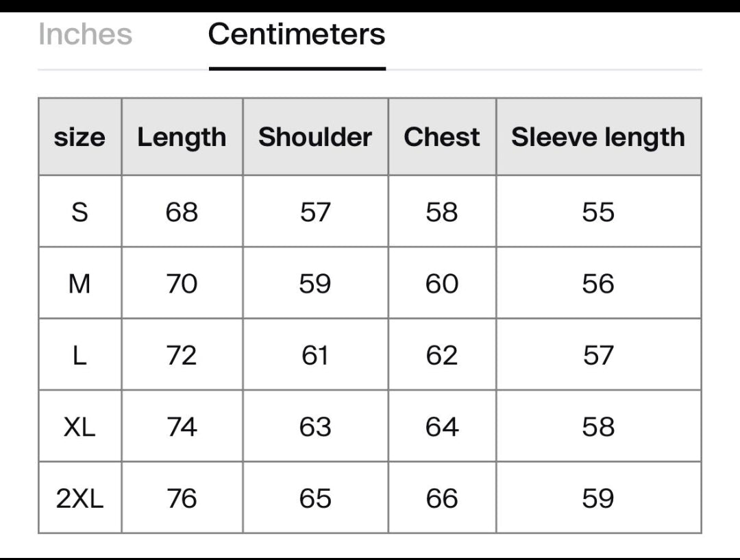Select Length value 74 in the XL row

tap(182, 427)
